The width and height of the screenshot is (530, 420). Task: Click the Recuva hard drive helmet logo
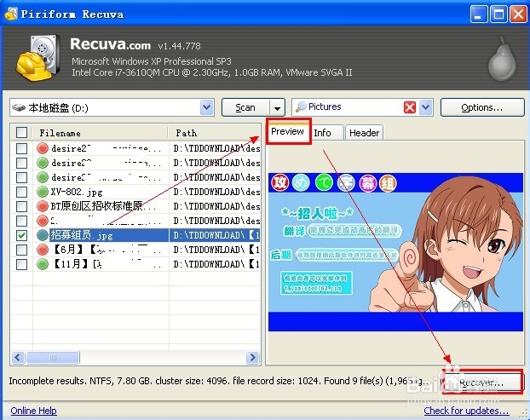point(37,57)
